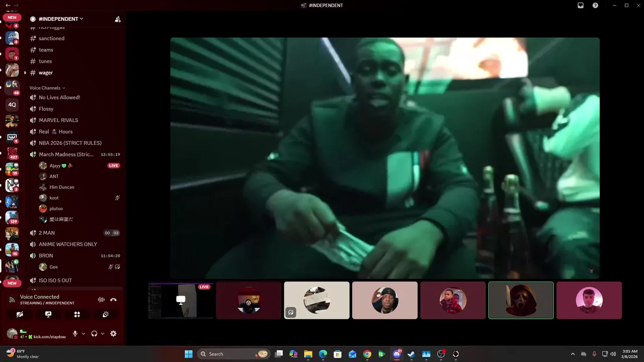Select the pink-background participant tile

(589, 300)
